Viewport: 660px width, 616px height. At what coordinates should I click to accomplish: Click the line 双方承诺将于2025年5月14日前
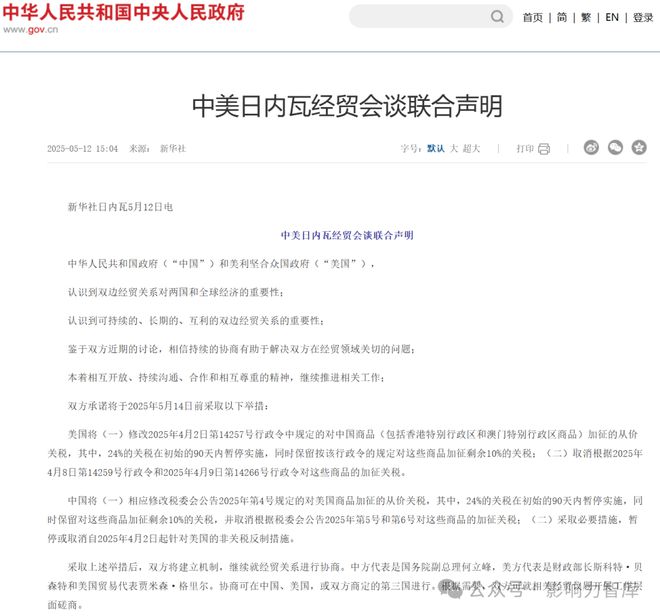[x=168, y=406]
